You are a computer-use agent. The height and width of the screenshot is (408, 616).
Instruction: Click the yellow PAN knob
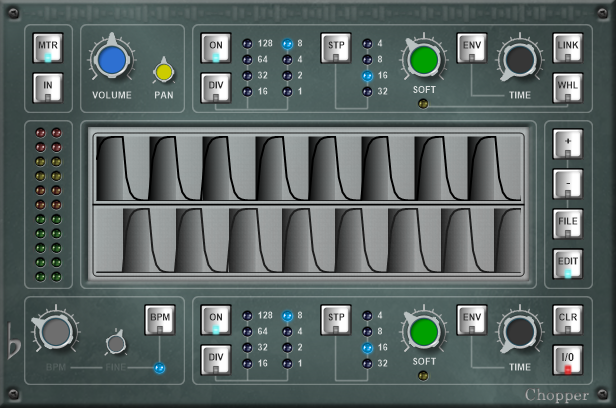coord(164,72)
